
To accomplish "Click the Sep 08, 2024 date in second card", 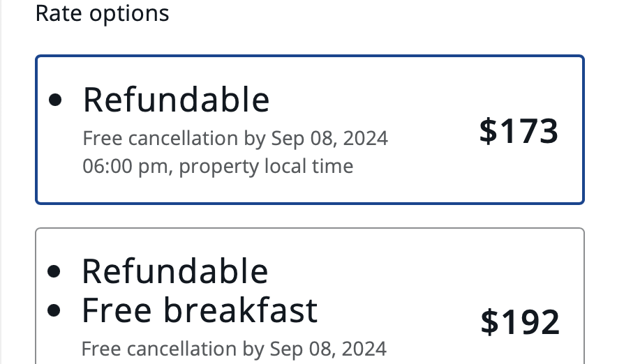I will tap(327, 347).
